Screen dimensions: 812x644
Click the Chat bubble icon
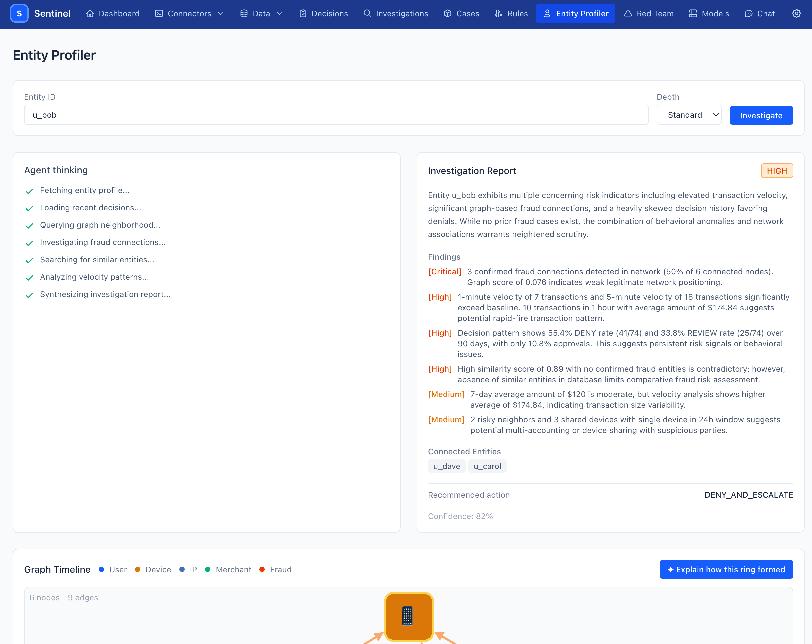point(748,14)
